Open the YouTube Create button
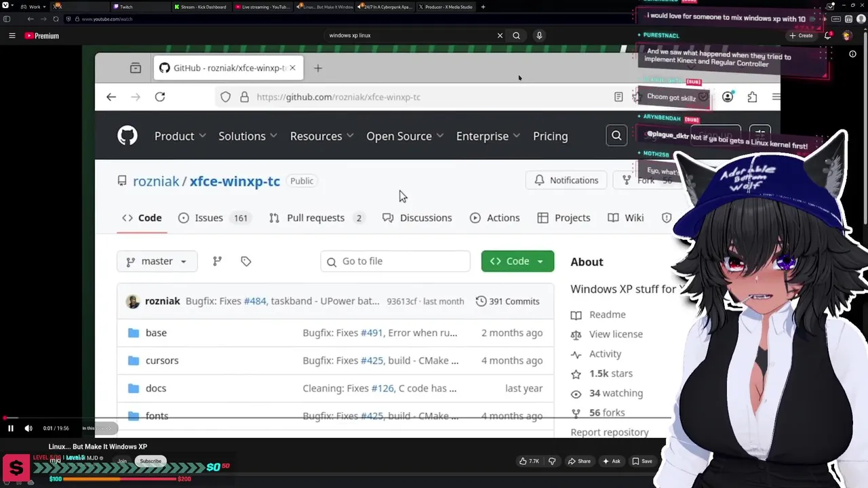Image resolution: width=868 pixels, height=488 pixels. tap(801, 35)
